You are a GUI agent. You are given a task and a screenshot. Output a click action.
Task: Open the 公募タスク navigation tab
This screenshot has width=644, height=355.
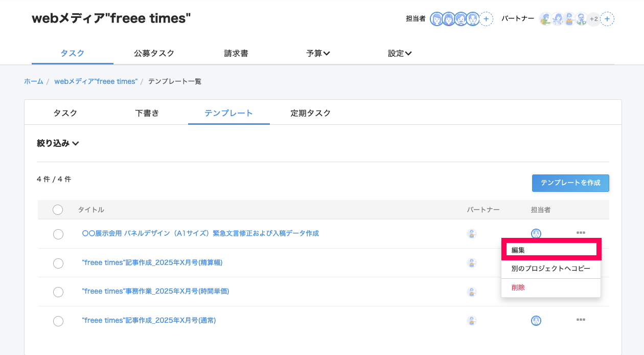[x=154, y=53]
